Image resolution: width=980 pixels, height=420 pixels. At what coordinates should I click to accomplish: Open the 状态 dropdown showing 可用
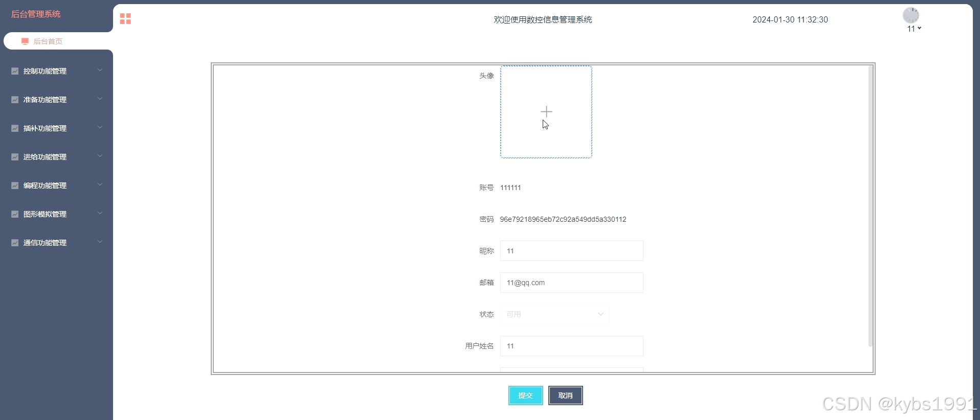coord(554,314)
